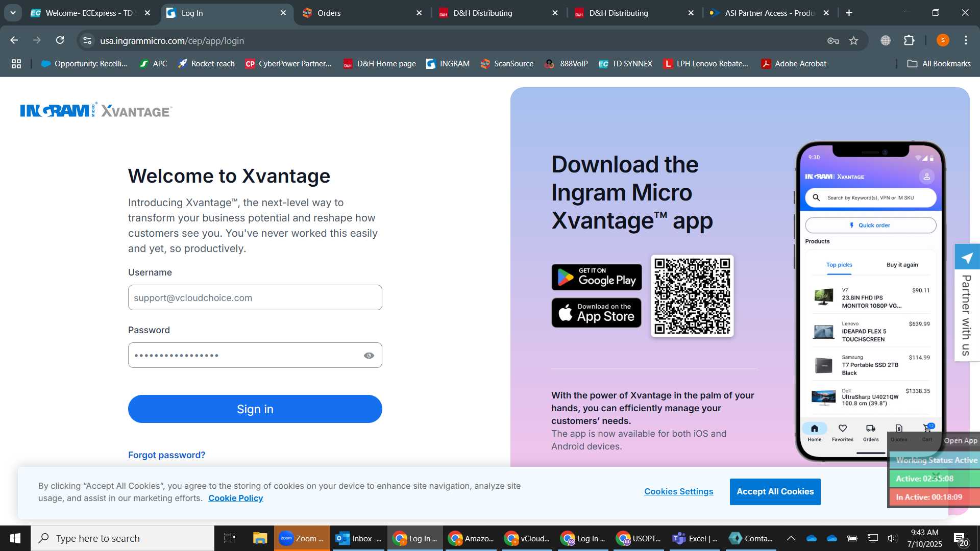Open the Partner with us side tab

(x=967, y=303)
